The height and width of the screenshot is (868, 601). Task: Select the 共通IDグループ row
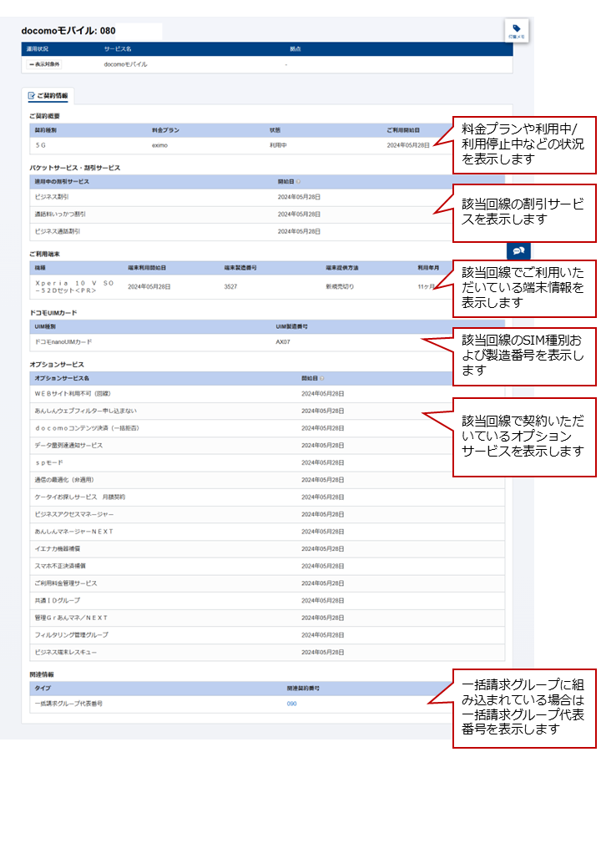pos(267,600)
